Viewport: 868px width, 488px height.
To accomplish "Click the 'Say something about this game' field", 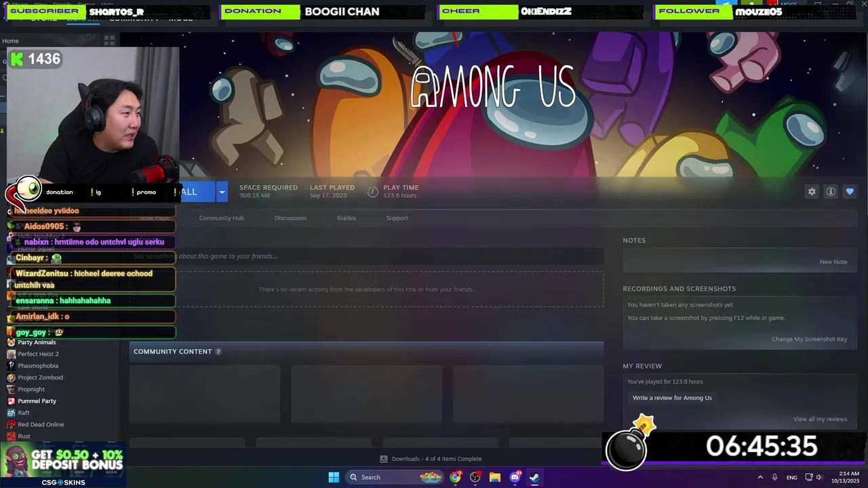I will coord(366,256).
